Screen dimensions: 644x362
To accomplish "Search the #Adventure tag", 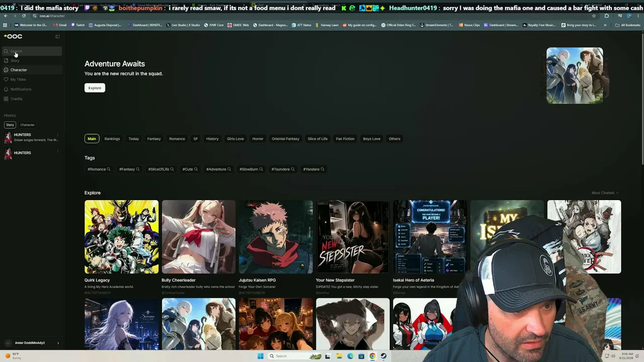I will tap(218, 169).
